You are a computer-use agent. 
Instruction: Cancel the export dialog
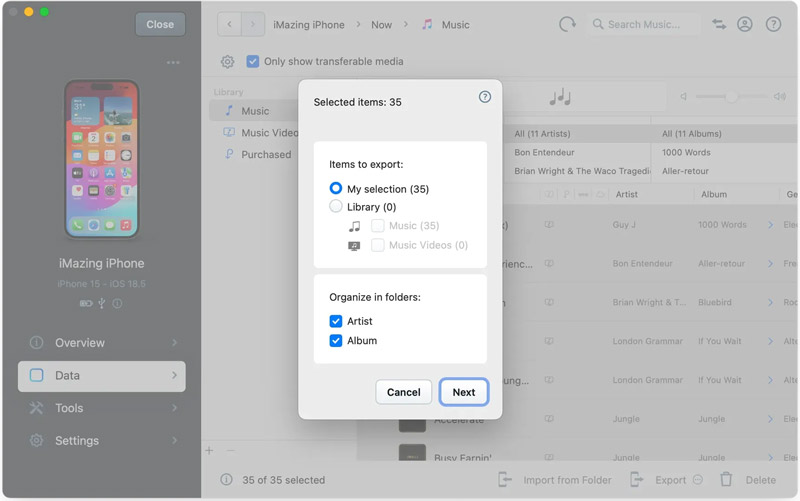click(404, 392)
